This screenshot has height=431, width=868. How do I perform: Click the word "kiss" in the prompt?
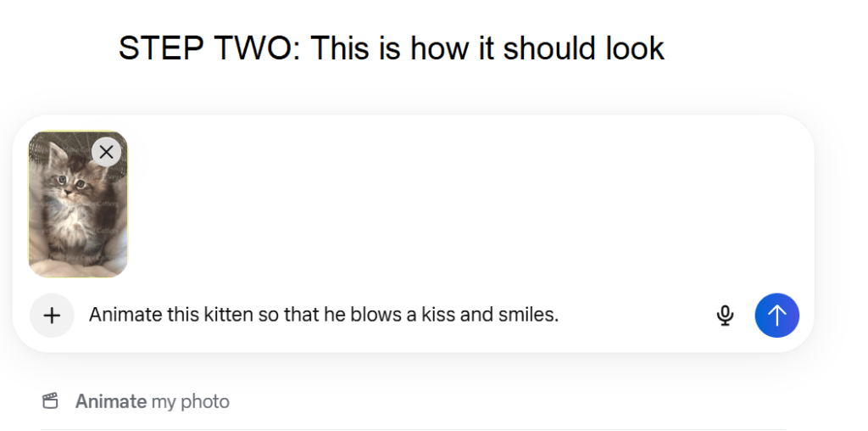pos(439,316)
